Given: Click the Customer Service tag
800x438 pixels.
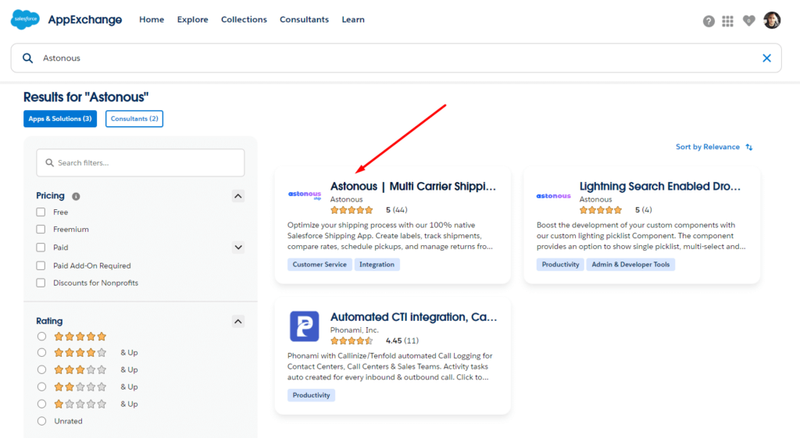Looking at the screenshot, I should [319, 264].
